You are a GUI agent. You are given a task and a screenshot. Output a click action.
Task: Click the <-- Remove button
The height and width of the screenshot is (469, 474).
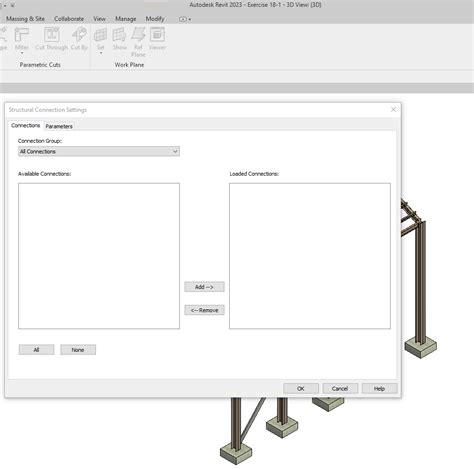coord(204,310)
